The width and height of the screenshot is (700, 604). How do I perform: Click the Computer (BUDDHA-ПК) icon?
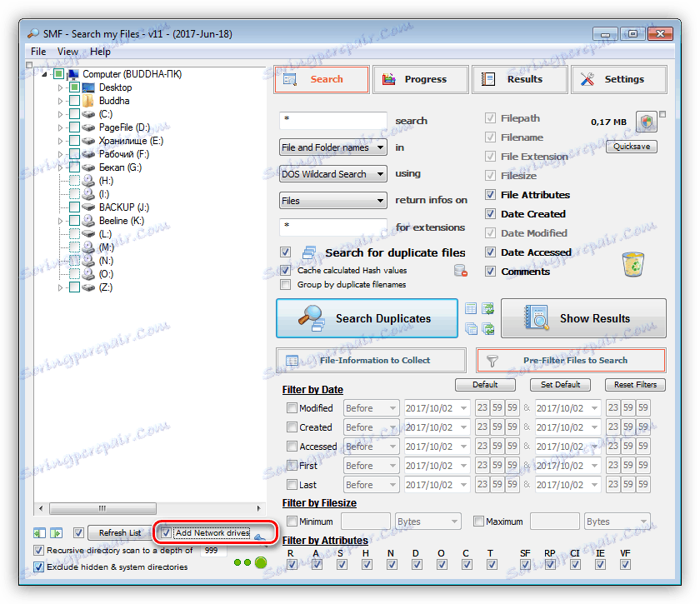tap(73, 74)
